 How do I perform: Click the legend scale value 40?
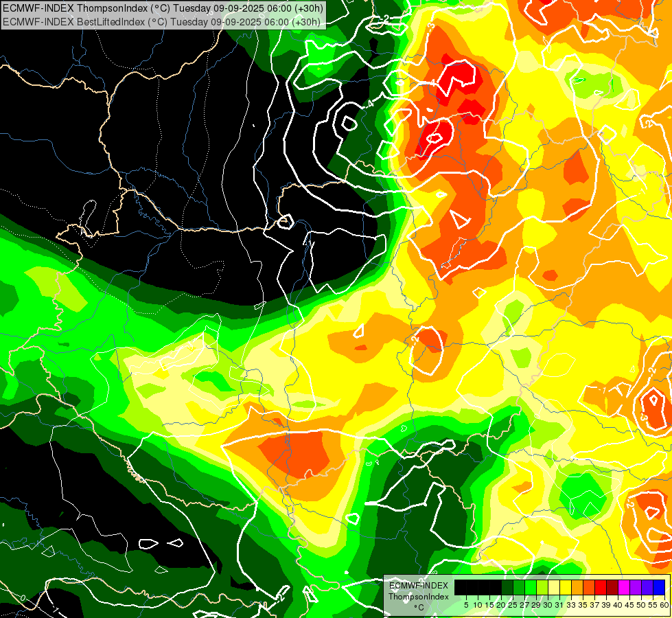coord(618,605)
